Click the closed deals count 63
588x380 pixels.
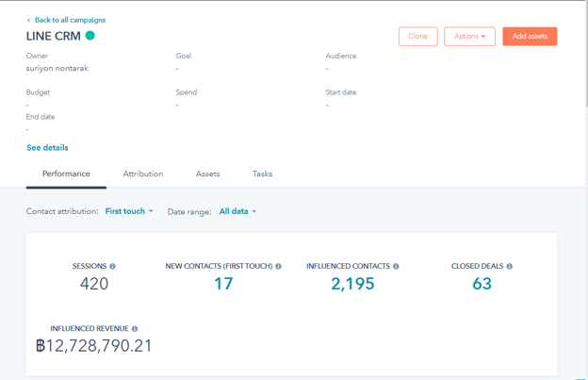[482, 284]
